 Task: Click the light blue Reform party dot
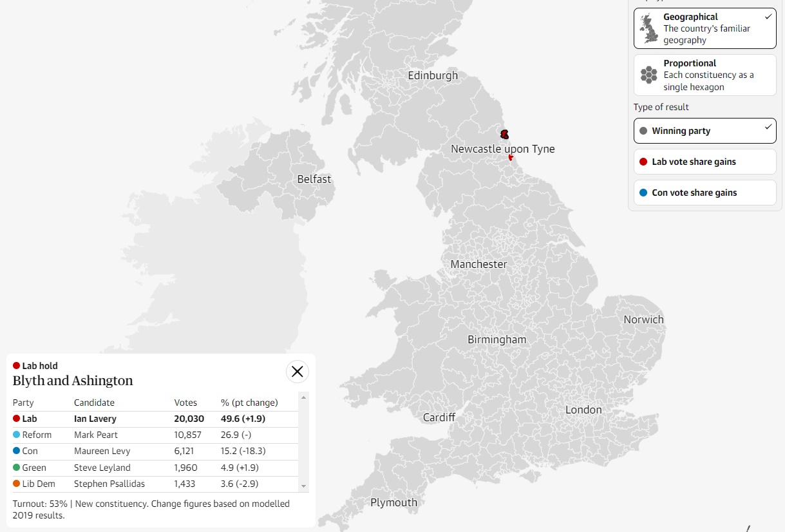pyautogui.click(x=17, y=435)
